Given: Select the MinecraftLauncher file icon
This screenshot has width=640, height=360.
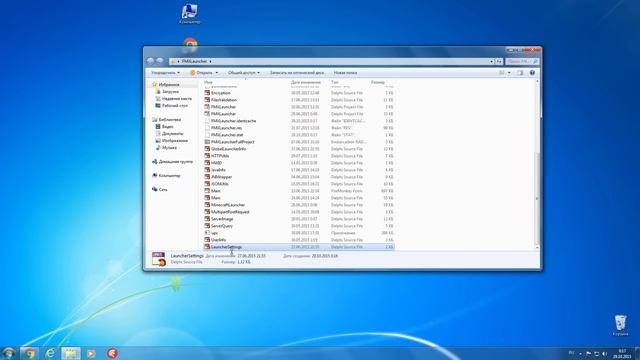Looking at the screenshot, I should pos(207,205).
